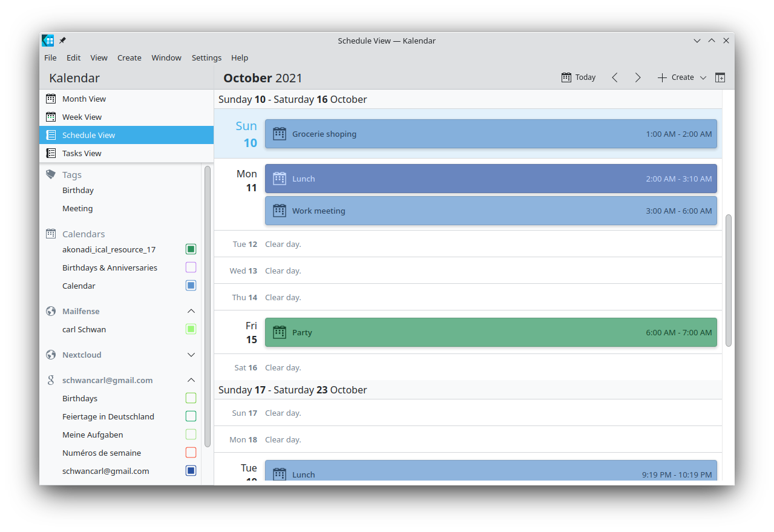Open Tasks View via its list icon
774x532 pixels.
(x=51, y=153)
